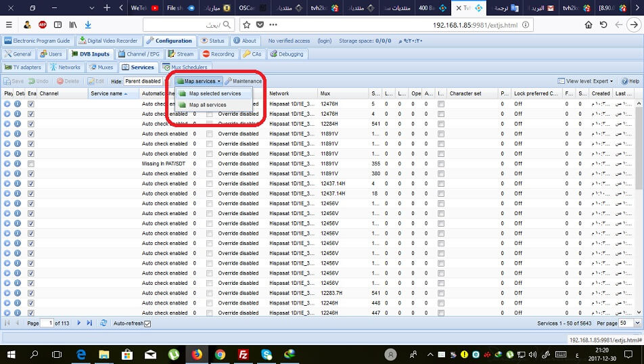
Task: Open FileZilla from the Windows taskbar
Action: point(243,354)
